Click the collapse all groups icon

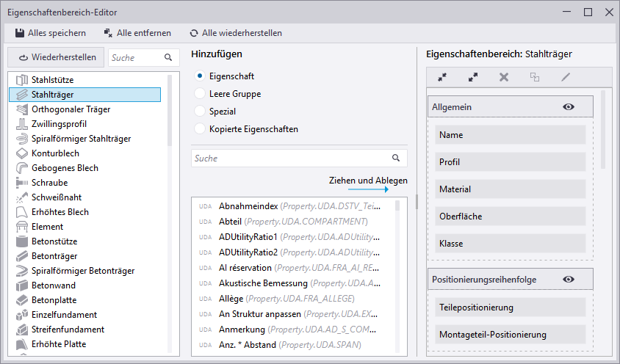pos(442,77)
